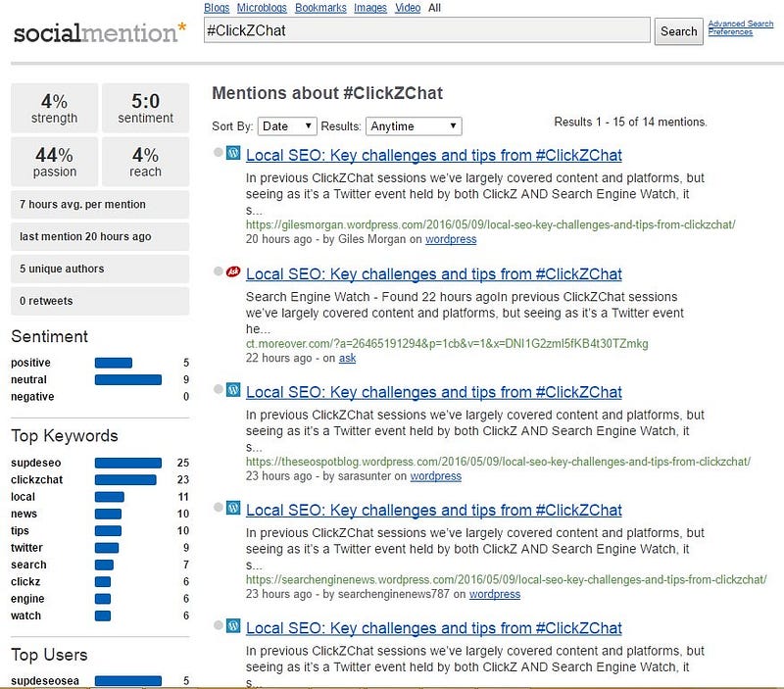
Task: Switch to the Images search tab
Action: click(370, 8)
